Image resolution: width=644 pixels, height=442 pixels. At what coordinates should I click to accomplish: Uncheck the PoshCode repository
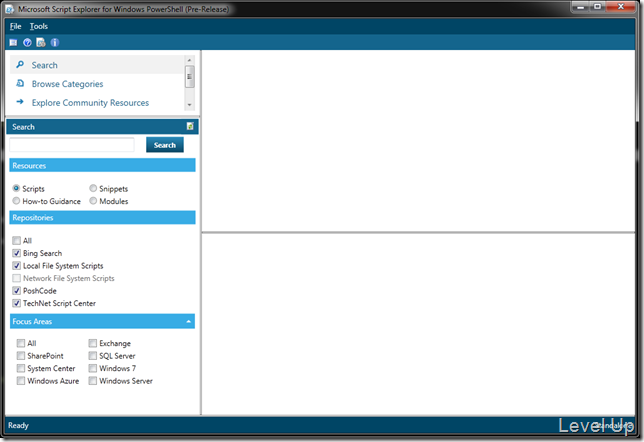click(x=16, y=290)
